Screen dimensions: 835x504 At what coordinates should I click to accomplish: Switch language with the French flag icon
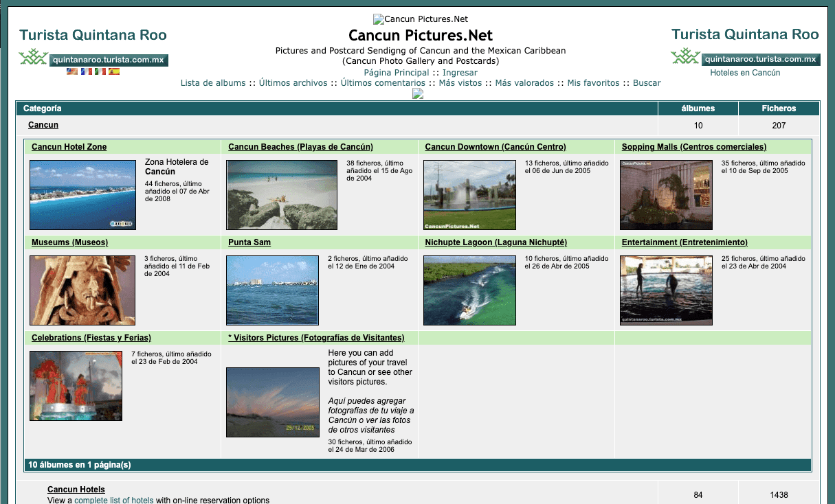click(x=86, y=71)
